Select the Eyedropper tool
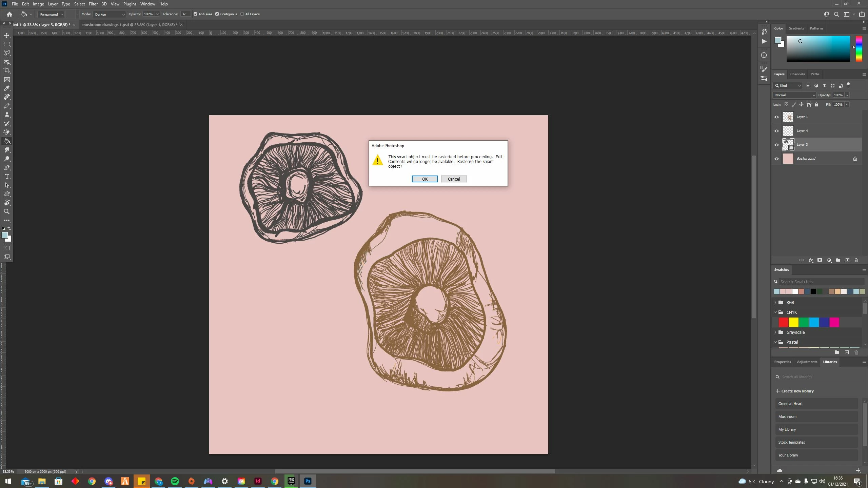Viewport: 868px width, 488px height. click(x=7, y=88)
